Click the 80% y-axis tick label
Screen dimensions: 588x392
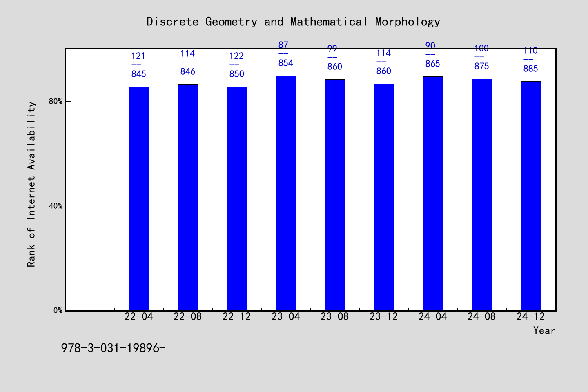56,101
